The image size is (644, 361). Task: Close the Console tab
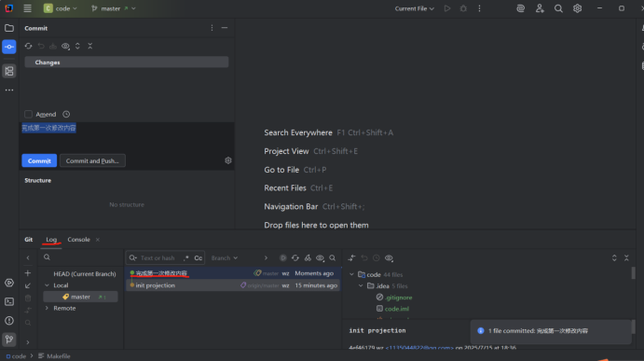click(98, 240)
